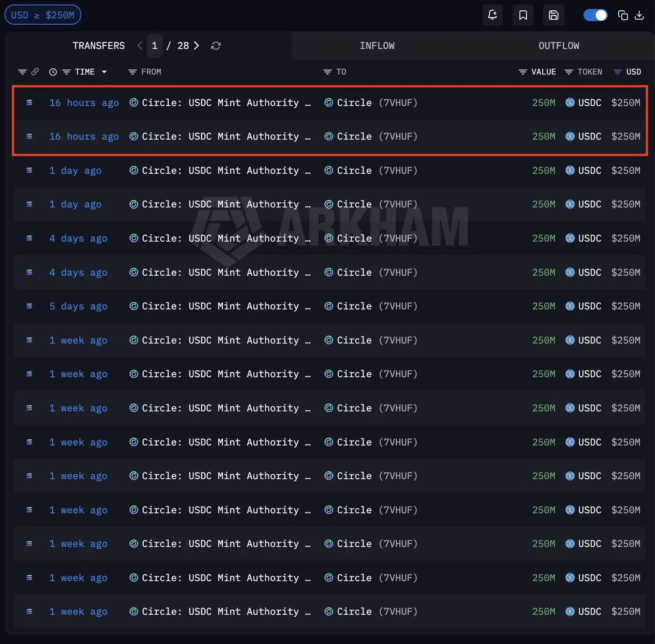The image size is (655, 644).
Task: Switch off the blue toggle in the top bar
Action: tap(595, 15)
